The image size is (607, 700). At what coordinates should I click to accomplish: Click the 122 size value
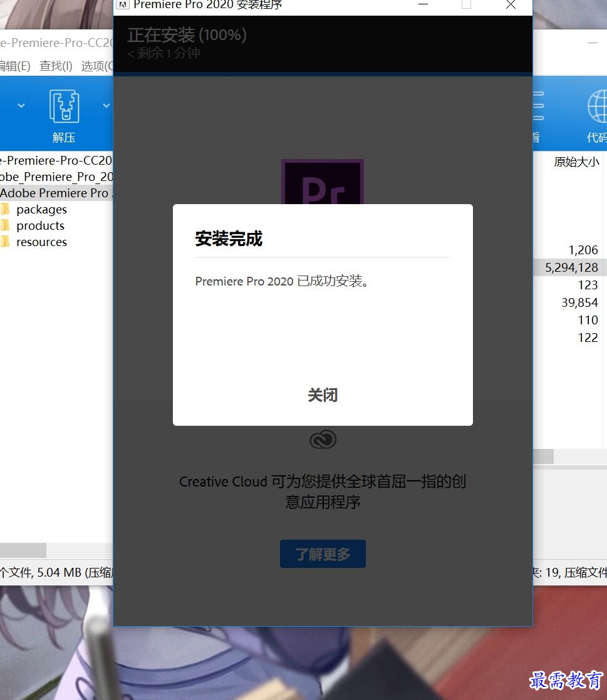pyautogui.click(x=588, y=337)
